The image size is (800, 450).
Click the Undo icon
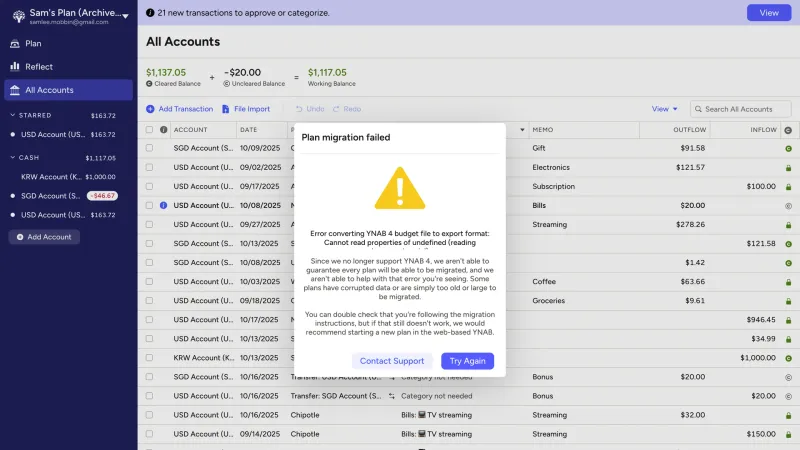pyautogui.click(x=299, y=109)
